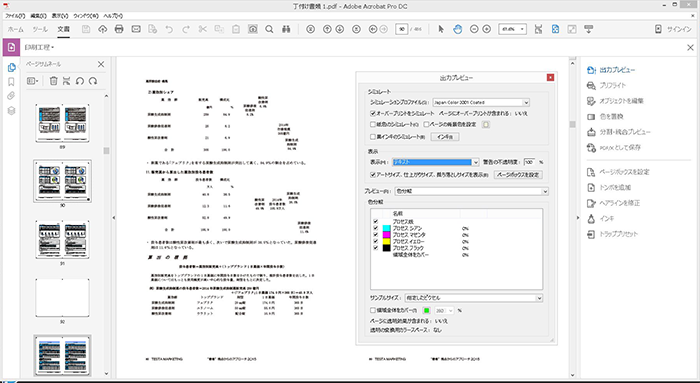700x383 pixels.
Task: Collapse the right tools pane arrow
Action: 578,218
